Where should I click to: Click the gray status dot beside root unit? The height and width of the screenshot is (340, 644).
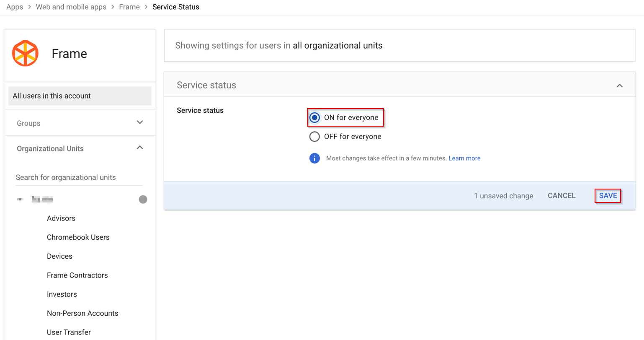143,200
